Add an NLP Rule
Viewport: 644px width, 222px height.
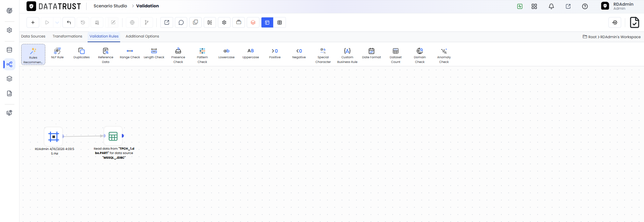[x=57, y=54]
